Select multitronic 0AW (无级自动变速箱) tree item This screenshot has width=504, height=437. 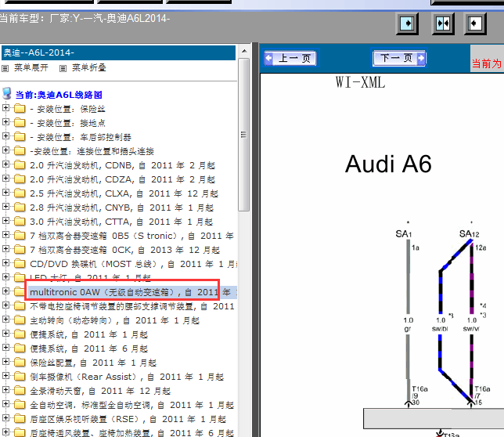pos(133,292)
